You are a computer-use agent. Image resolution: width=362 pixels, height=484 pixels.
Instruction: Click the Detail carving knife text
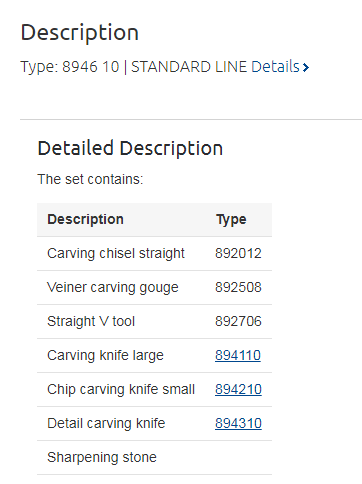[106, 423]
